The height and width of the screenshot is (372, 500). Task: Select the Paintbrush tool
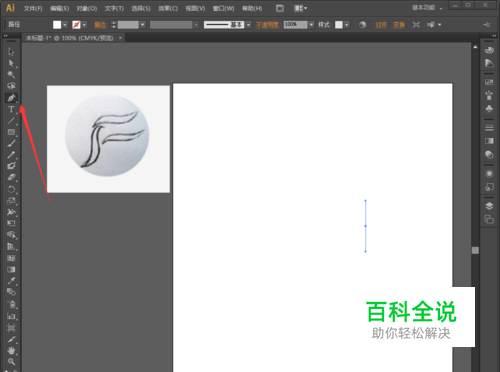tap(11, 144)
